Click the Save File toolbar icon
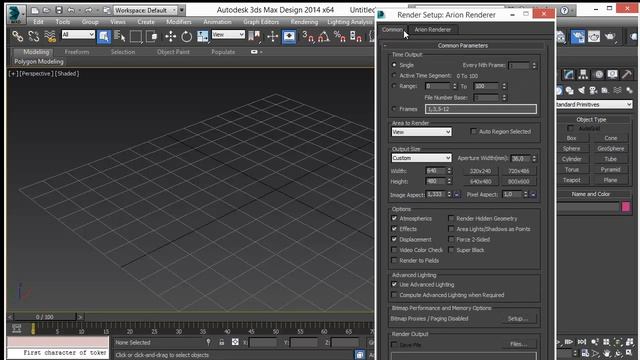 (59, 10)
